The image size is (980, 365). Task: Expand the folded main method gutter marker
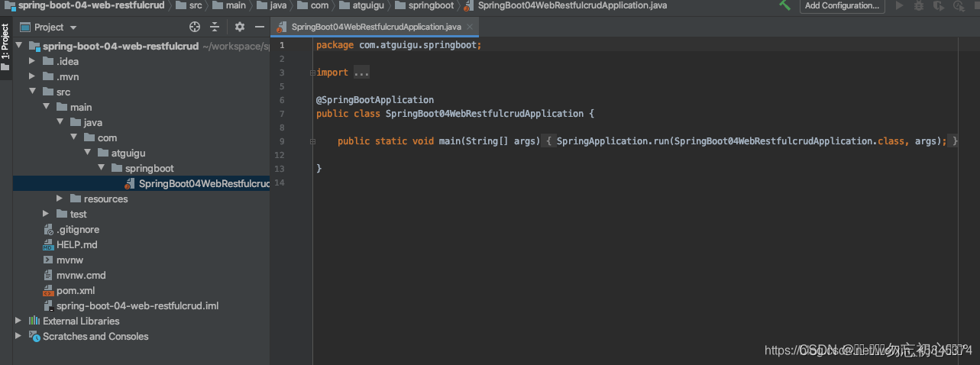[x=312, y=141]
